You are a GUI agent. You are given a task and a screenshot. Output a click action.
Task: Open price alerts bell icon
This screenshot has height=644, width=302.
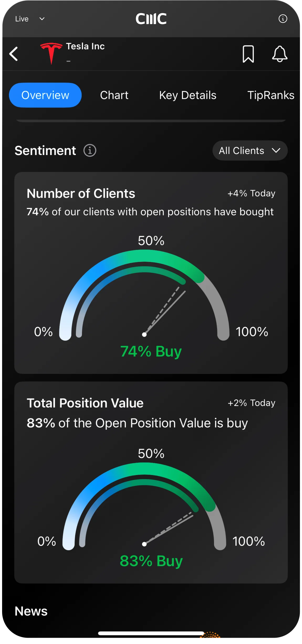pyautogui.click(x=280, y=54)
